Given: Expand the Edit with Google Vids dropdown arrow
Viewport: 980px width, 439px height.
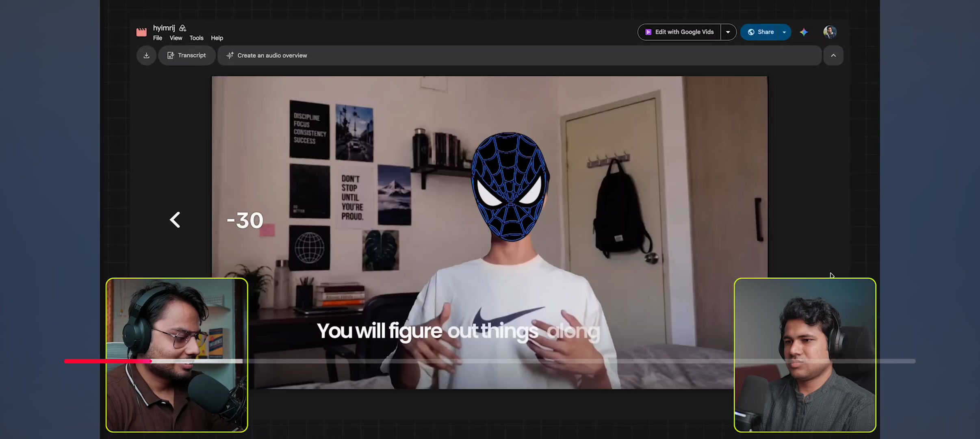Looking at the screenshot, I should pos(728,32).
